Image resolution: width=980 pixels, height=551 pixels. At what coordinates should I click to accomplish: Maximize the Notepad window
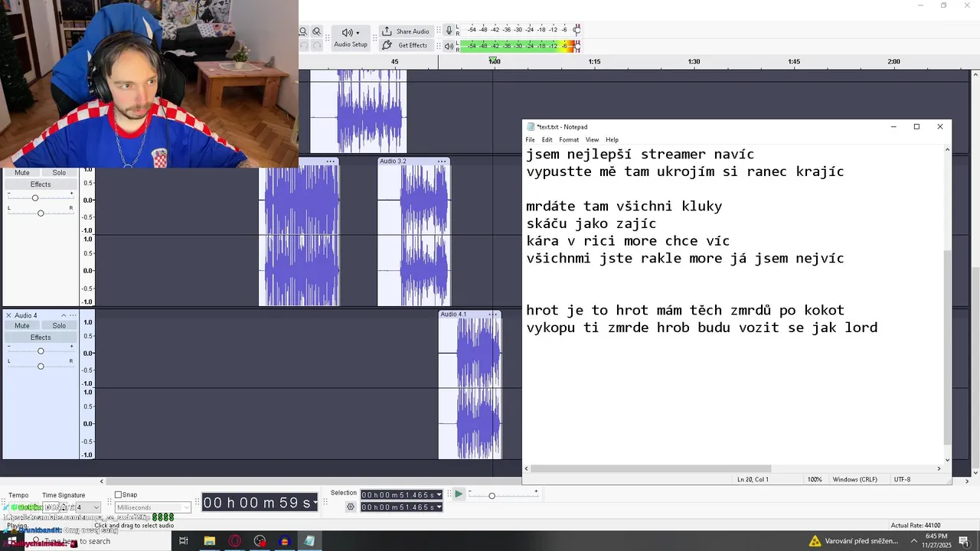tap(916, 127)
